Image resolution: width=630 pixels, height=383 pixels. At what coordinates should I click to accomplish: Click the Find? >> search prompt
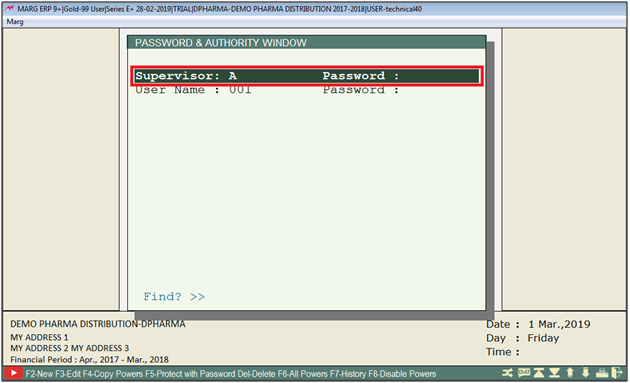(174, 297)
